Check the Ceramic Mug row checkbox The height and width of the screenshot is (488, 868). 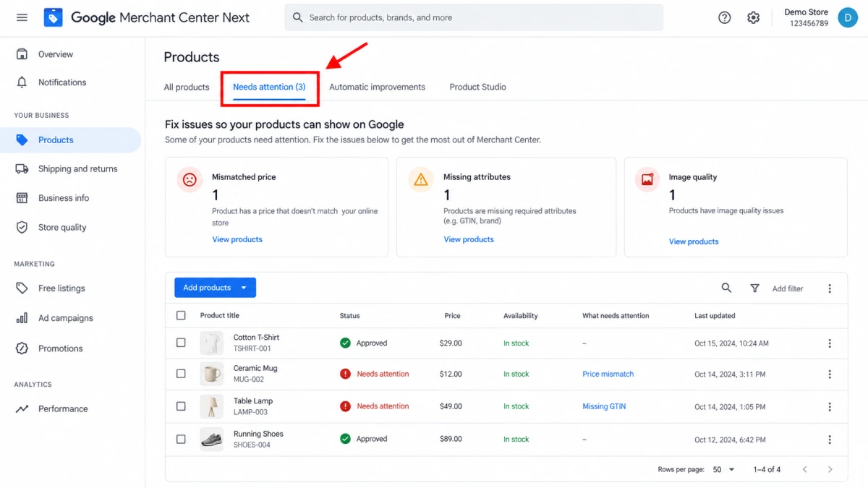pyautogui.click(x=181, y=374)
